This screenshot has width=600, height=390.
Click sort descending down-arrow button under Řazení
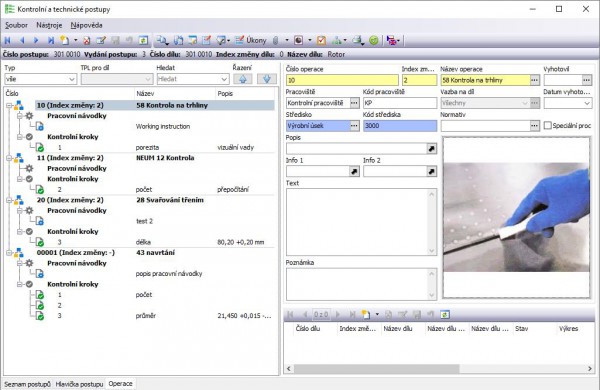[x=267, y=79]
